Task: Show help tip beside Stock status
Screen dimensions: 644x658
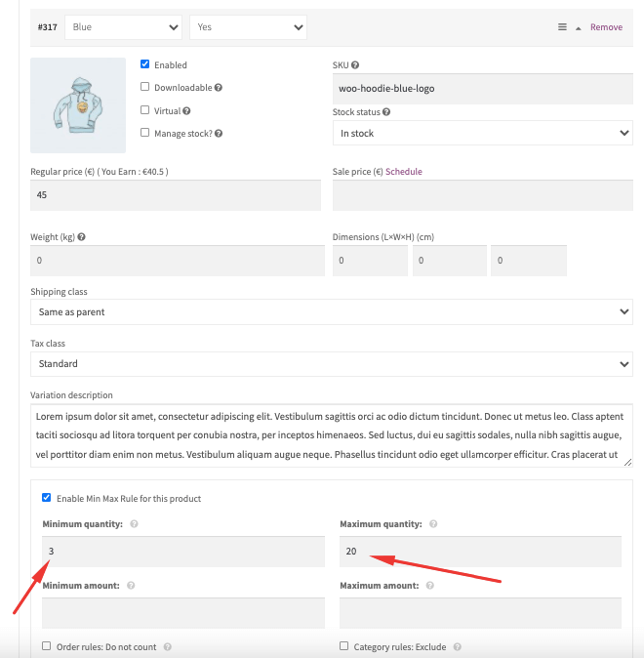Action: (386, 112)
